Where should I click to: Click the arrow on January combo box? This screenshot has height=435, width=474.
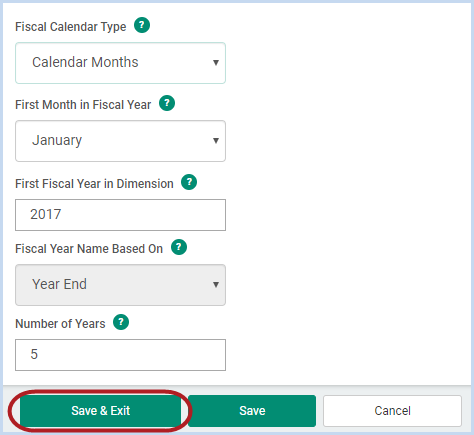pos(216,141)
